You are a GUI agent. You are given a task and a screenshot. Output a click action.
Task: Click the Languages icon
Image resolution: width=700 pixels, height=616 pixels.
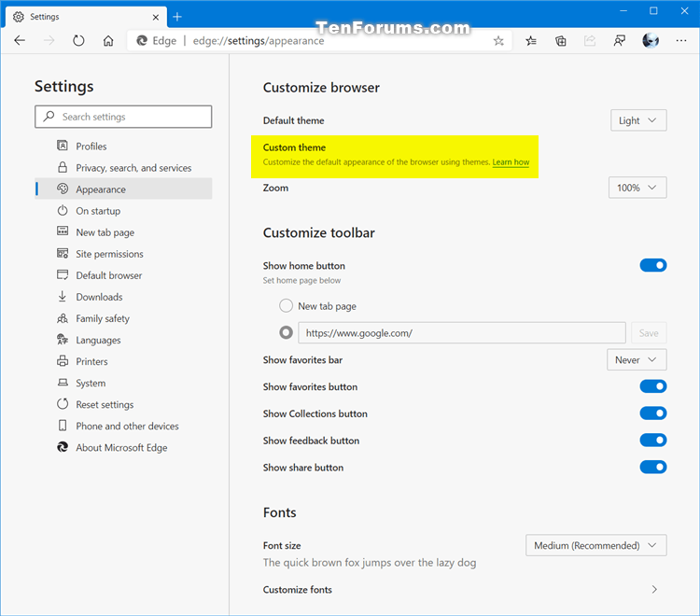63,340
